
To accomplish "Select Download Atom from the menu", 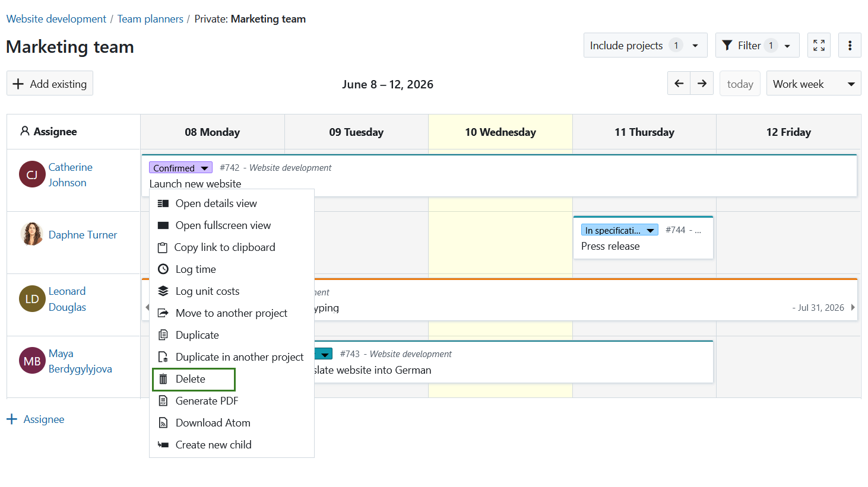I will pyautogui.click(x=232, y=423).
